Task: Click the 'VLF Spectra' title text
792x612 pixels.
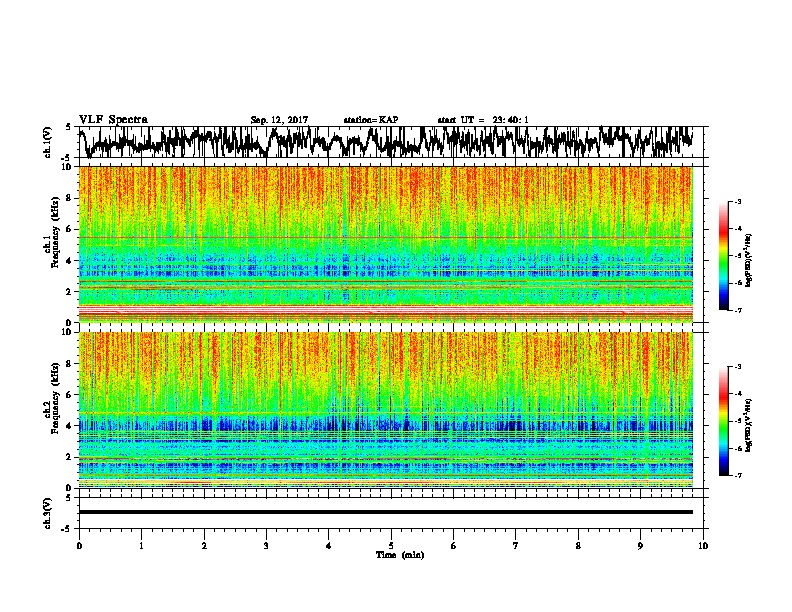Action: pyautogui.click(x=113, y=120)
